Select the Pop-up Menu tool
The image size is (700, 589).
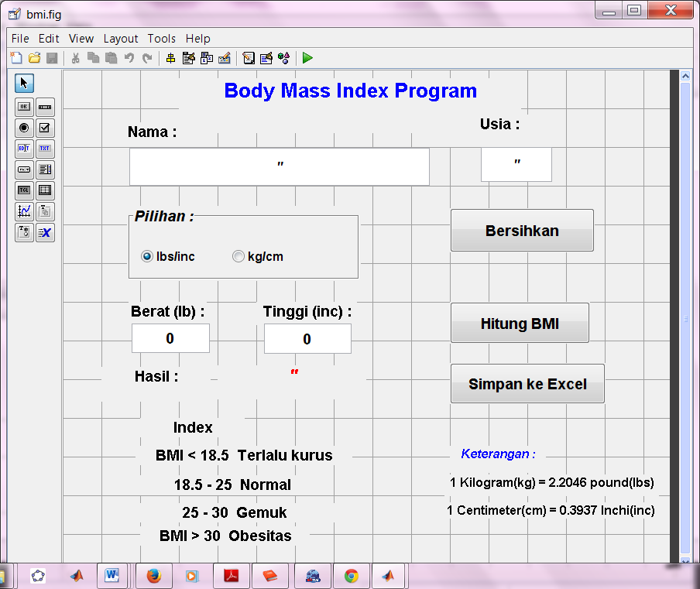click(x=23, y=170)
